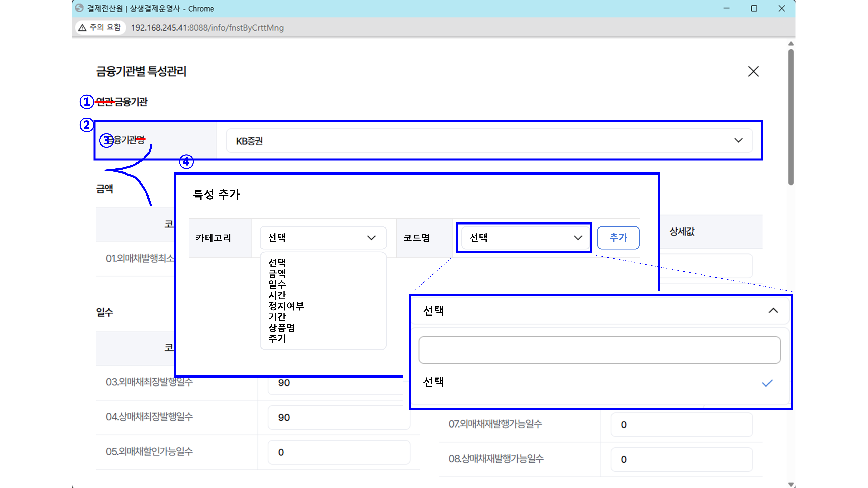Close the 금융기관별 특성관리 dialog
The image size is (868, 488).
pos(753,71)
